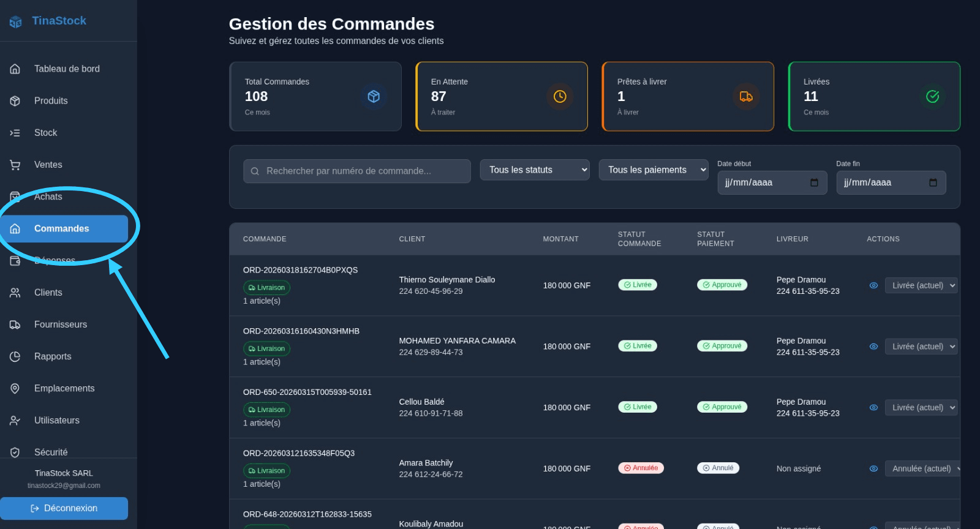View order details for Cellou Baldé

coord(873,407)
